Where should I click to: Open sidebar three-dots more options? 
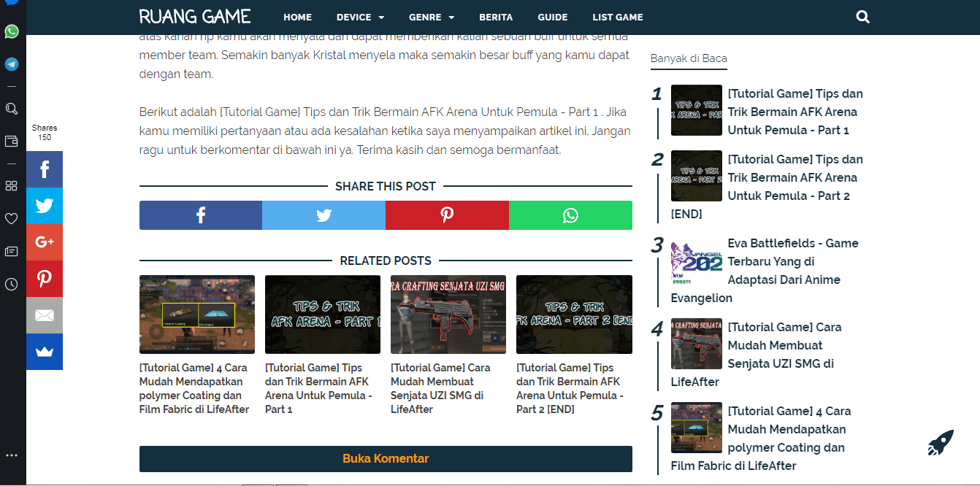coord(12,455)
